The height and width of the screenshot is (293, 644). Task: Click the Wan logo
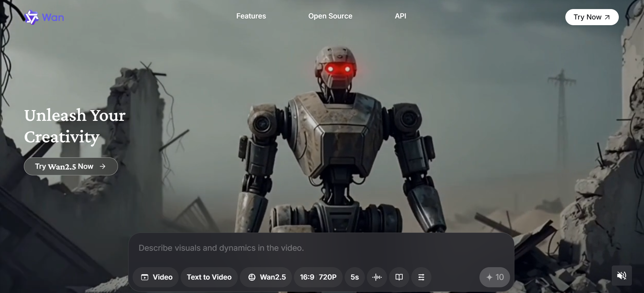click(44, 17)
